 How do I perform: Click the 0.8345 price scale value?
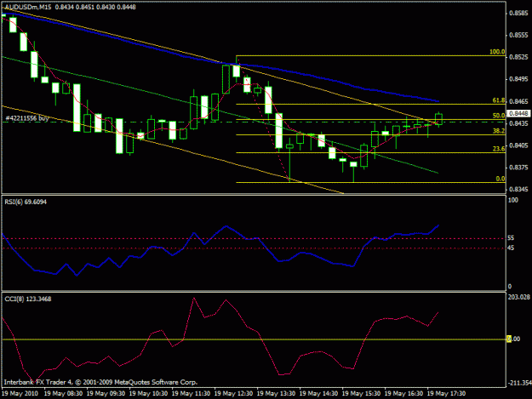click(518, 189)
